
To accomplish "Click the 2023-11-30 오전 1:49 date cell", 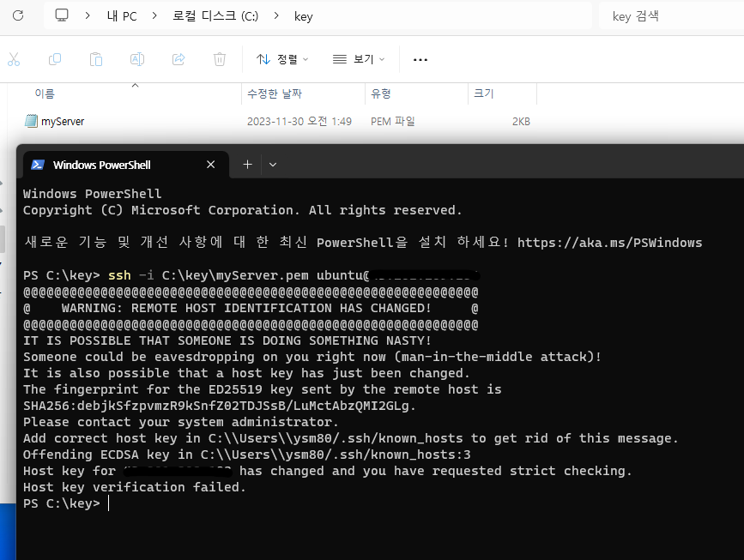I will [x=299, y=122].
